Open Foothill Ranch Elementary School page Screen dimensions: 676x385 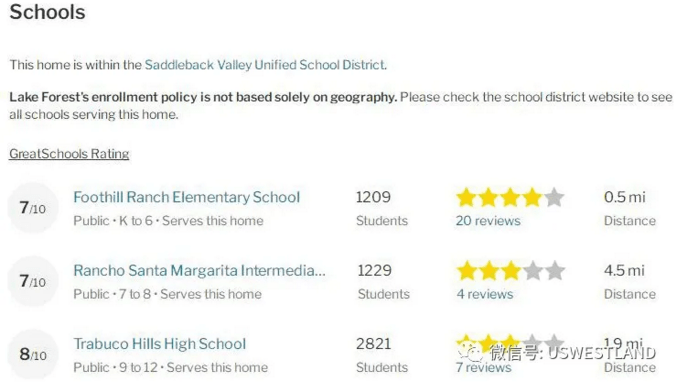[x=186, y=197]
